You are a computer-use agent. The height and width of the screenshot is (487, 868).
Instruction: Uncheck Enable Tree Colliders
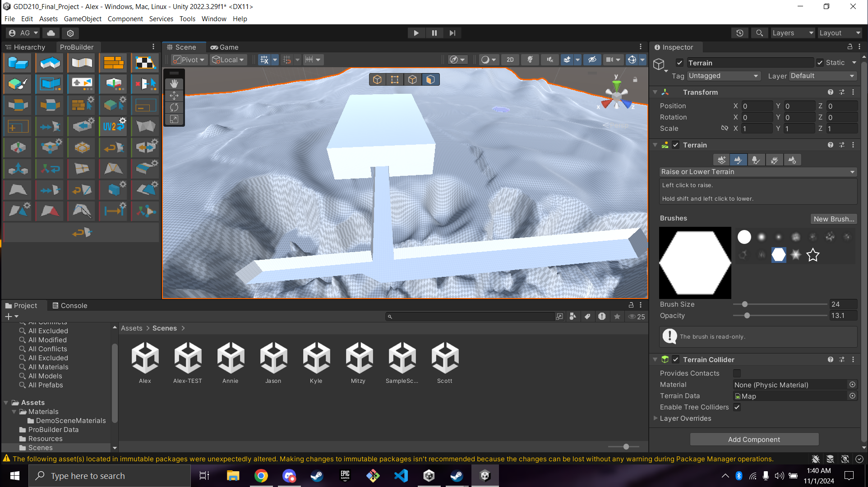(737, 407)
